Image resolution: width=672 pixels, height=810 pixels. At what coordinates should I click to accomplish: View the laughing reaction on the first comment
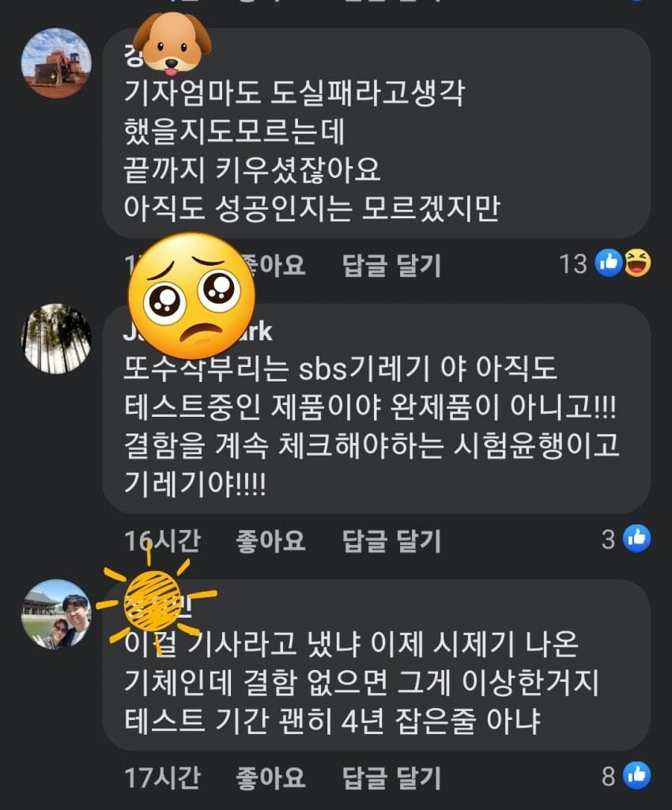click(637, 263)
